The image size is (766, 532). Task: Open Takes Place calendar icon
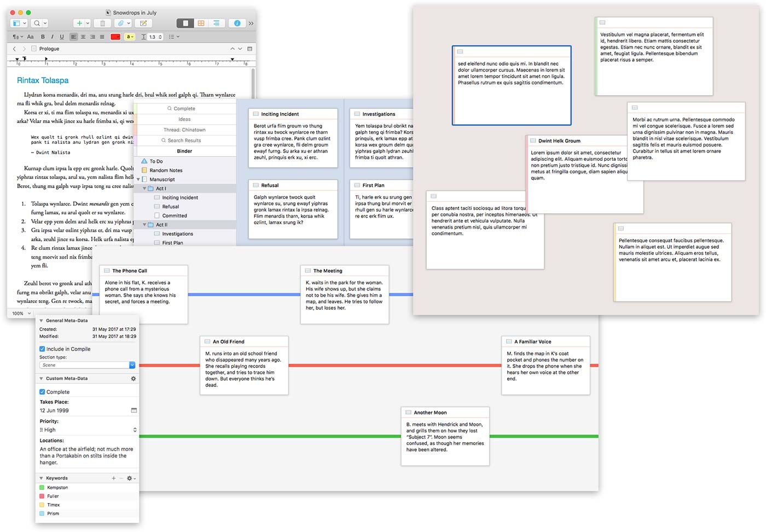(x=134, y=411)
